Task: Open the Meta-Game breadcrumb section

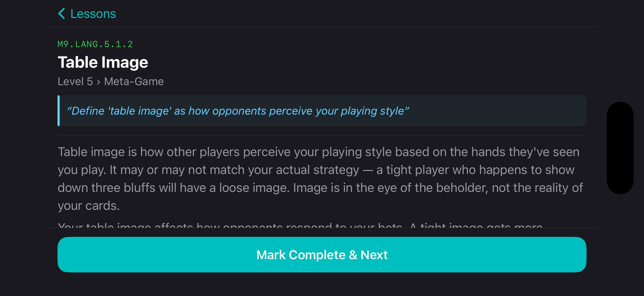Action: (x=134, y=81)
